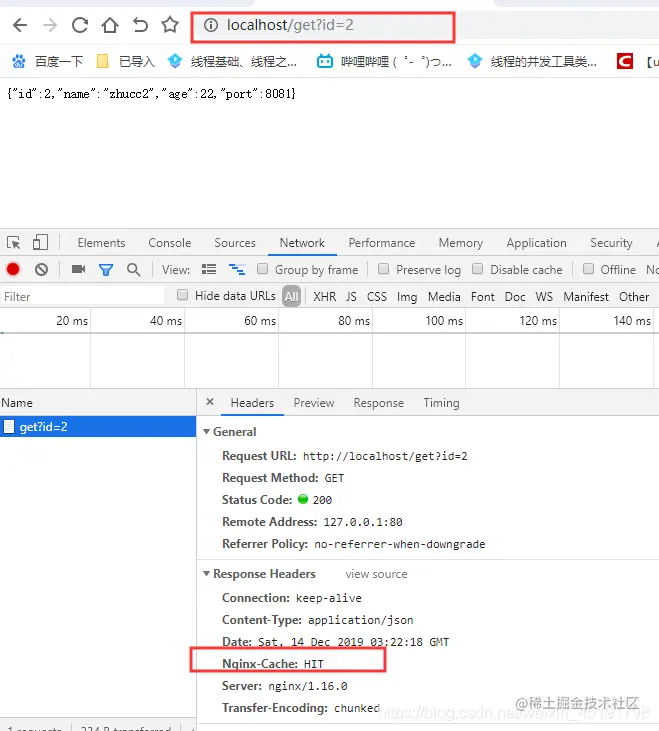This screenshot has width=659, height=731.
Task: Collapse the General section
Action: 206,432
